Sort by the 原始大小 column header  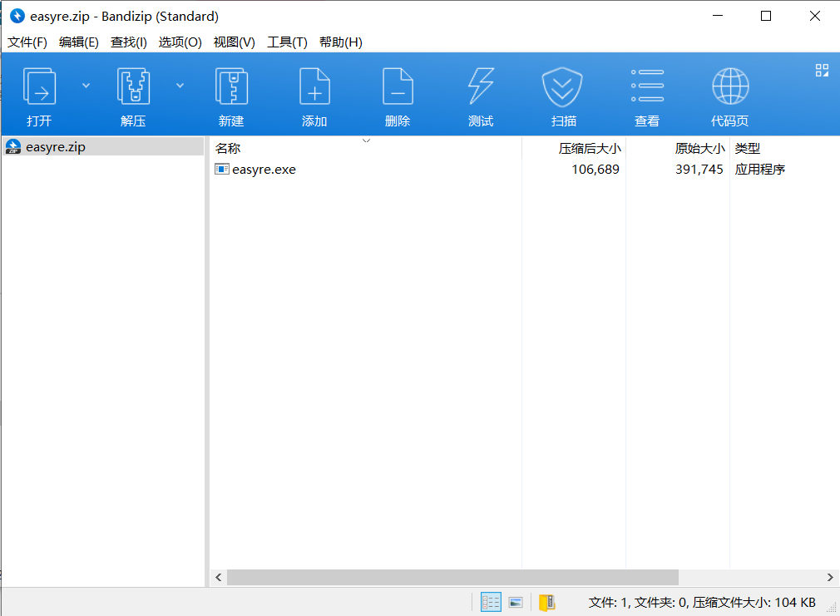click(678, 148)
